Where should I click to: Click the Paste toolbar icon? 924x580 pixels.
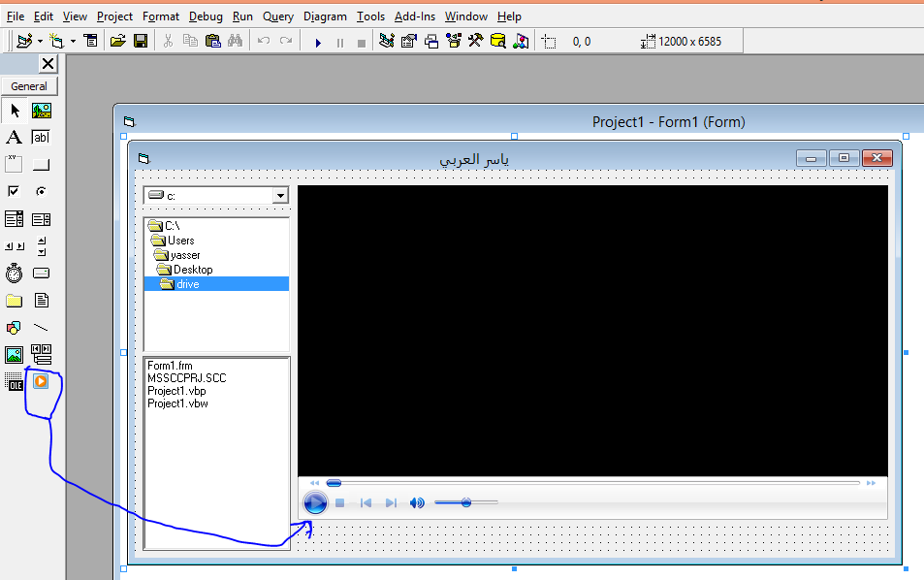pos(212,42)
